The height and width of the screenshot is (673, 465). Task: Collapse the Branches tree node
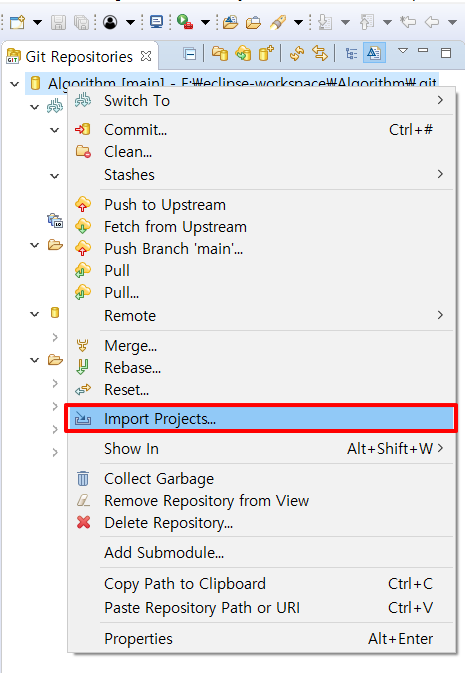point(34,107)
